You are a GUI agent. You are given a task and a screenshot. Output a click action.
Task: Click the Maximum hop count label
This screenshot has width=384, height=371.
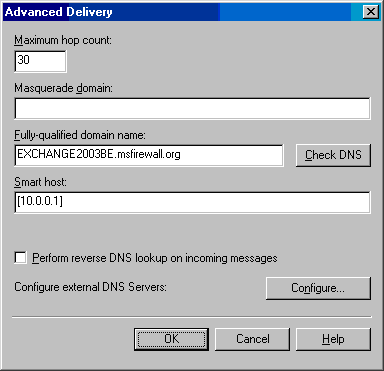(x=63, y=40)
